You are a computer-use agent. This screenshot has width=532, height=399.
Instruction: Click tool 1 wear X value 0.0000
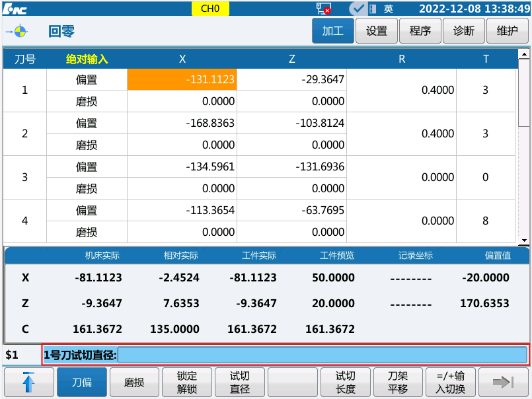coord(182,101)
